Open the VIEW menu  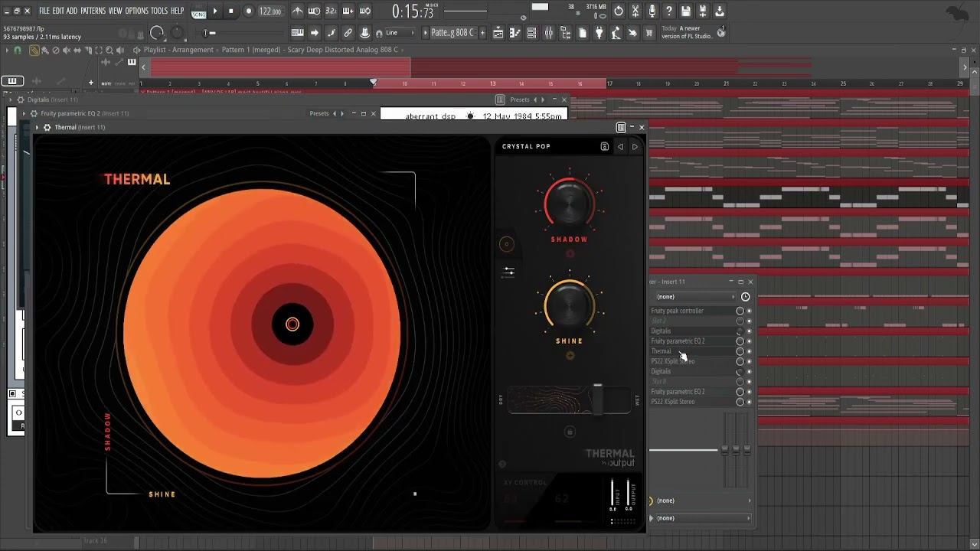[115, 11]
